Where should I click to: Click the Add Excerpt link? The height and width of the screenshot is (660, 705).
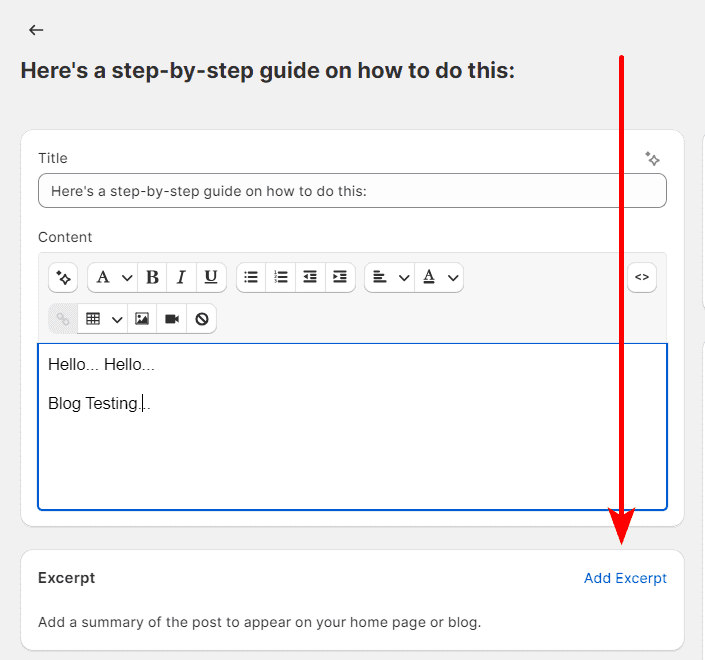(x=625, y=578)
